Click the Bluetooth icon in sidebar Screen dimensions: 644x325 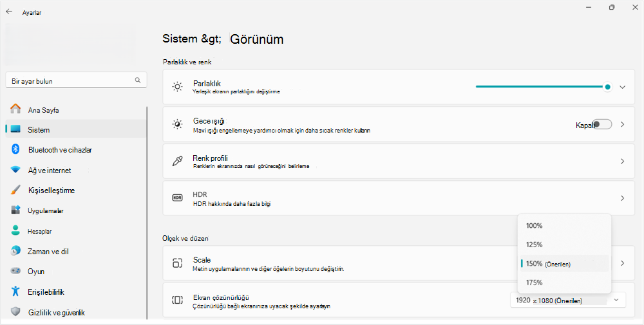(15, 149)
